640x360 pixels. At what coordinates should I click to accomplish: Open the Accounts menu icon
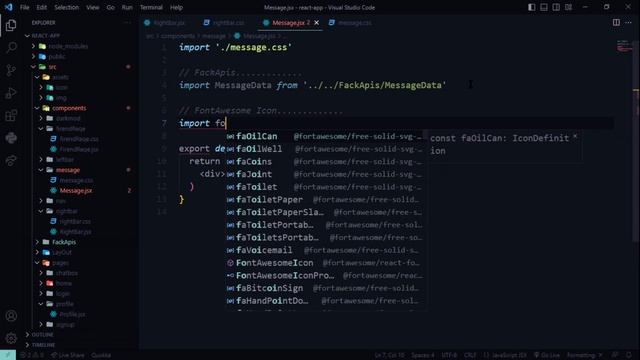11,316
